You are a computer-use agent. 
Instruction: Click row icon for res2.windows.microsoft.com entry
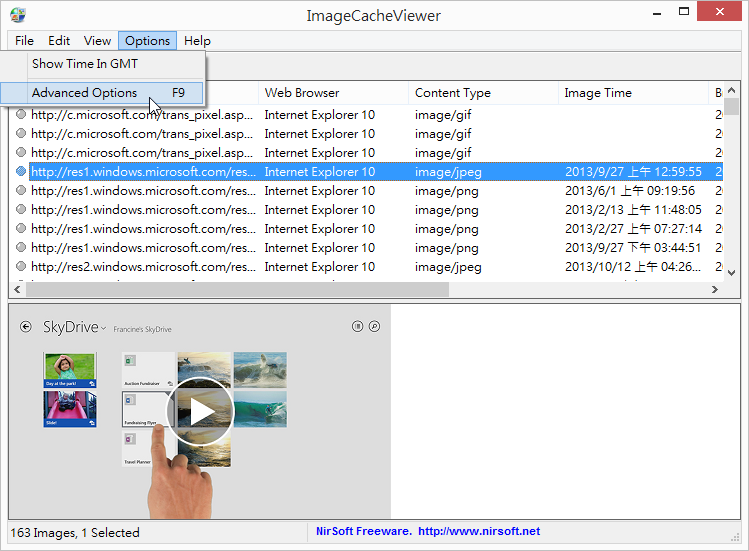point(21,266)
